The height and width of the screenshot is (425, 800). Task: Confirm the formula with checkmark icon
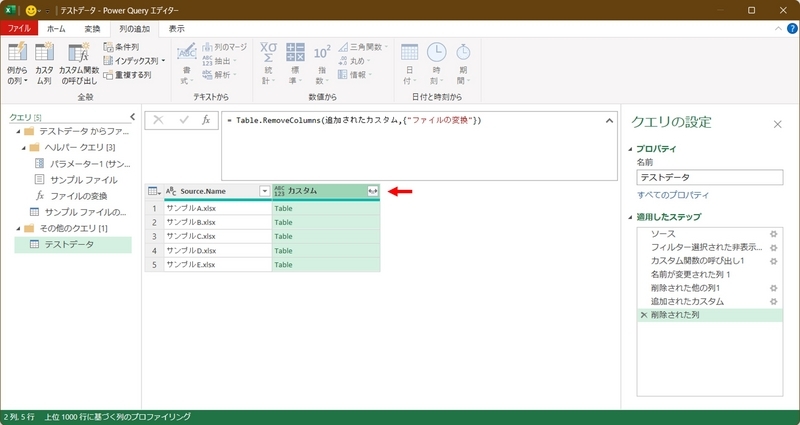pos(184,120)
